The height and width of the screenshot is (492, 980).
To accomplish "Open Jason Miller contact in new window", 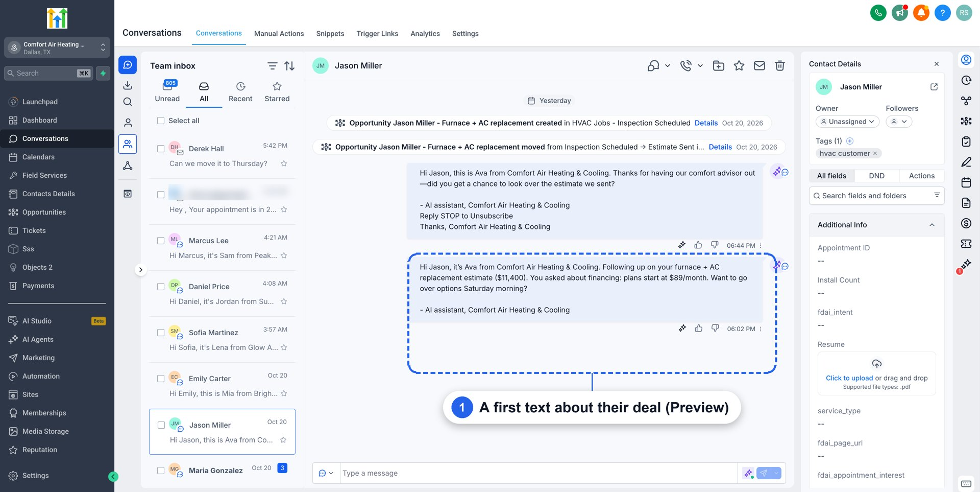I will [934, 87].
